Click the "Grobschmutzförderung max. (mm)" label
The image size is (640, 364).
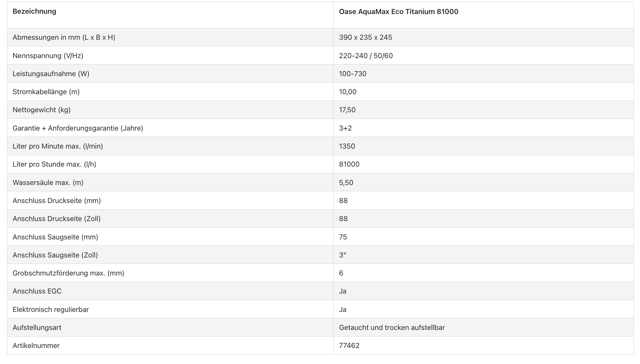(x=68, y=273)
